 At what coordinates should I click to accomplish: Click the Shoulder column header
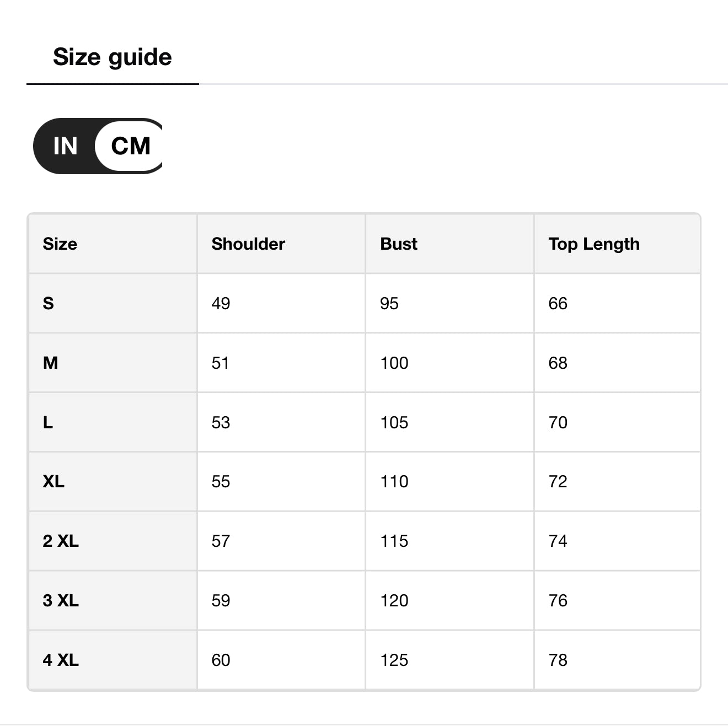248,244
